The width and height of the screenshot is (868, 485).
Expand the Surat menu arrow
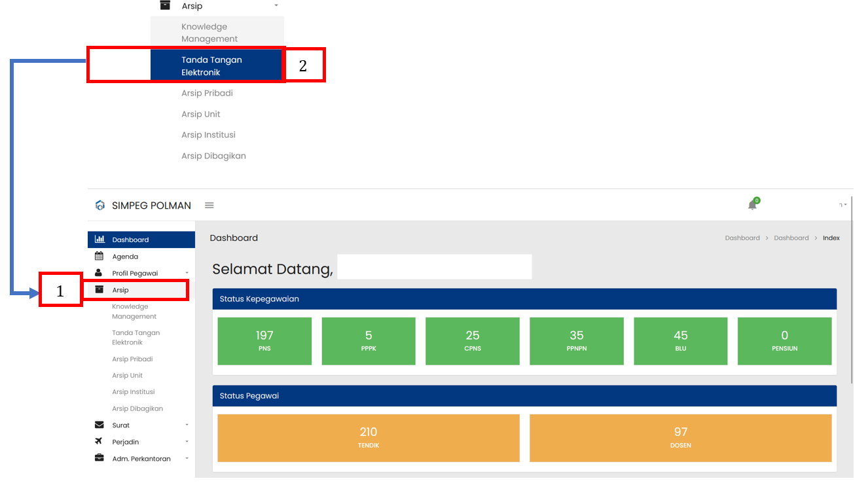click(187, 425)
